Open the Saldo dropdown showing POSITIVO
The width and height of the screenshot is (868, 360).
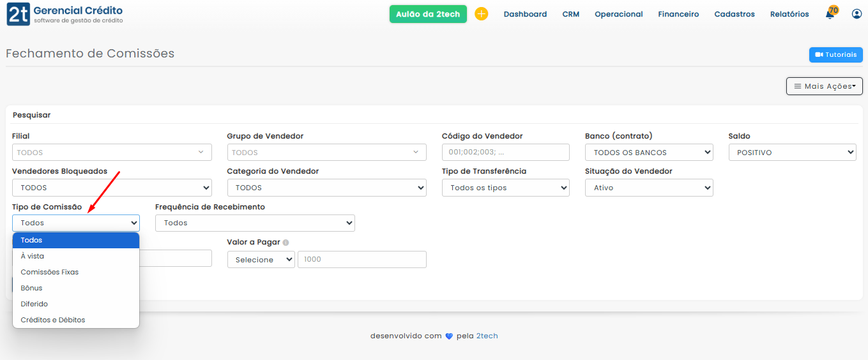pyautogui.click(x=792, y=153)
